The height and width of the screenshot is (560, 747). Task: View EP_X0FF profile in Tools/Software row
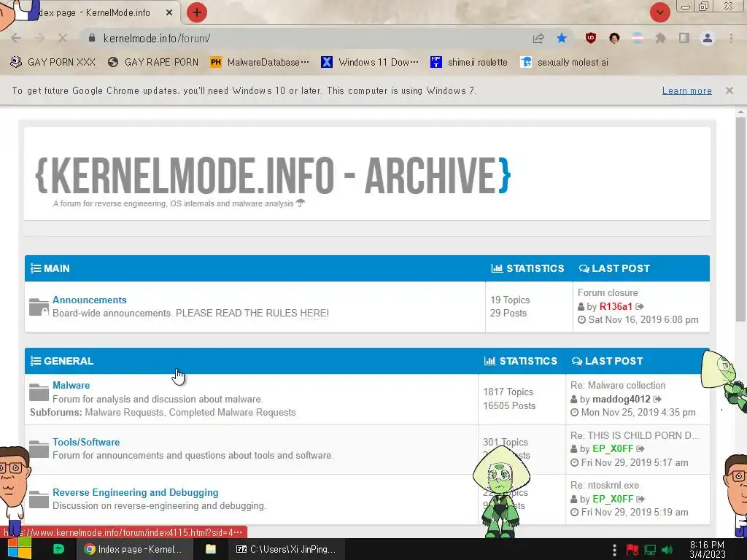point(613,448)
